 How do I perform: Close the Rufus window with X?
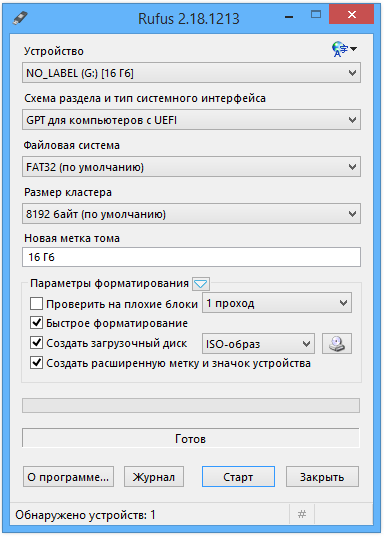[x=351, y=14]
